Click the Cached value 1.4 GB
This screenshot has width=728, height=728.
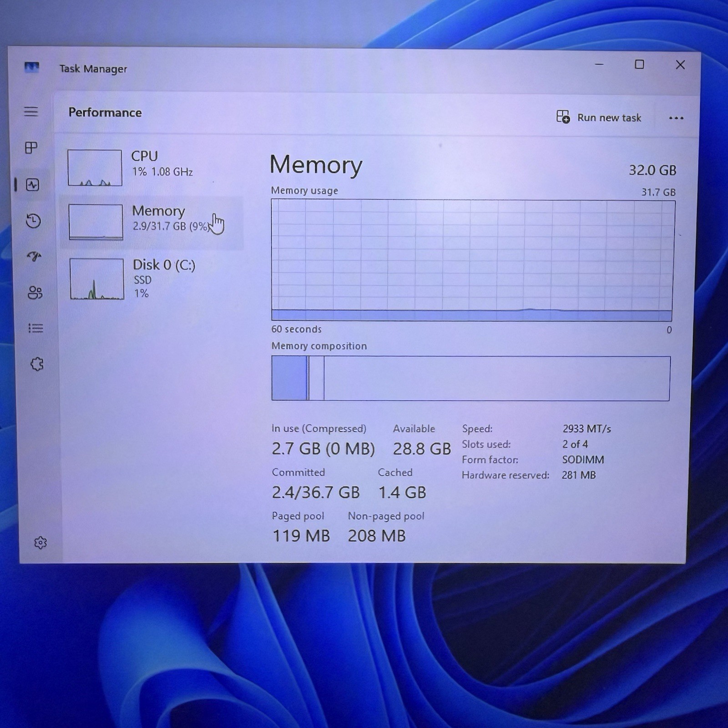click(x=402, y=492)
